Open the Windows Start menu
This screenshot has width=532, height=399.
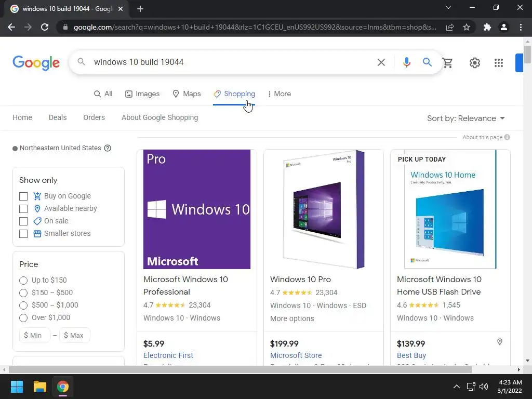(x=17, y=387)
